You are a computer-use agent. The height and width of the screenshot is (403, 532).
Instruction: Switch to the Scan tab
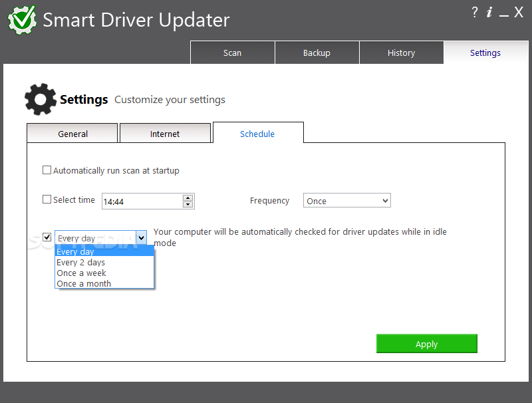click(232, 53)
